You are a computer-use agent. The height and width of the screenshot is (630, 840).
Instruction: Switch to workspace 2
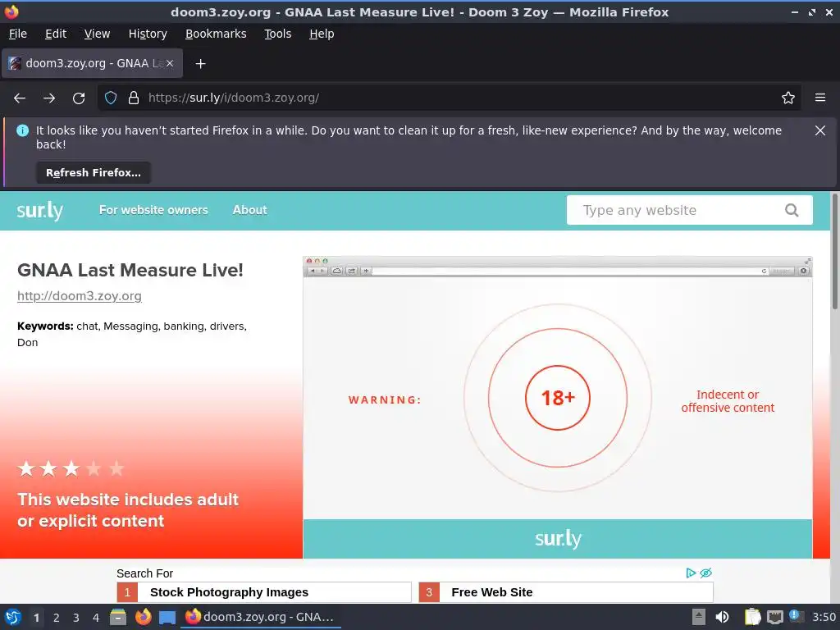(57, 618)
